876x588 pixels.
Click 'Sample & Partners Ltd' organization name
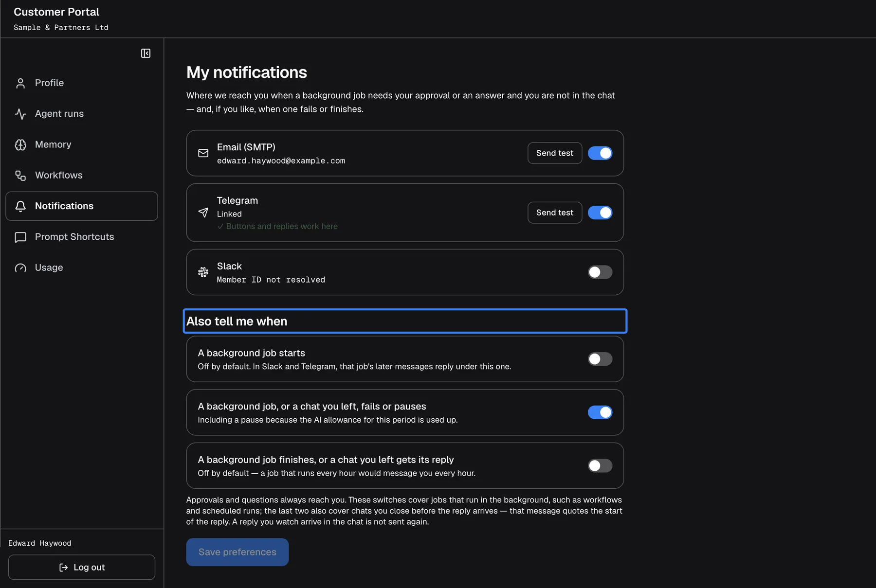click(61, 28)
